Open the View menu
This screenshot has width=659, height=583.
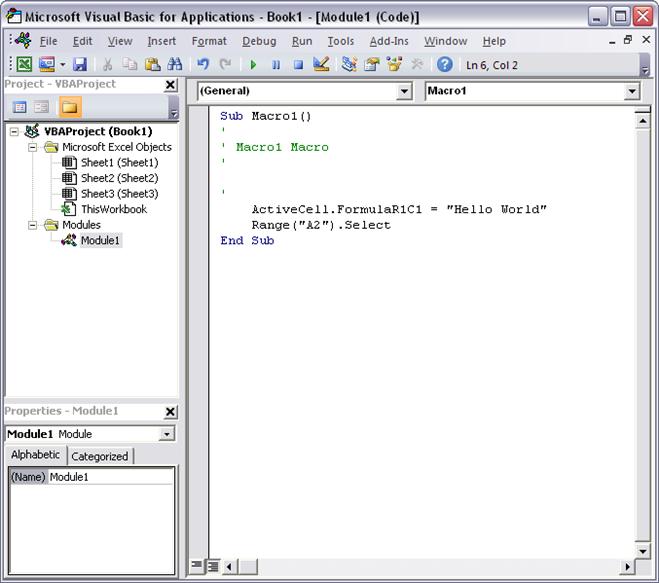tap(120, 41)
